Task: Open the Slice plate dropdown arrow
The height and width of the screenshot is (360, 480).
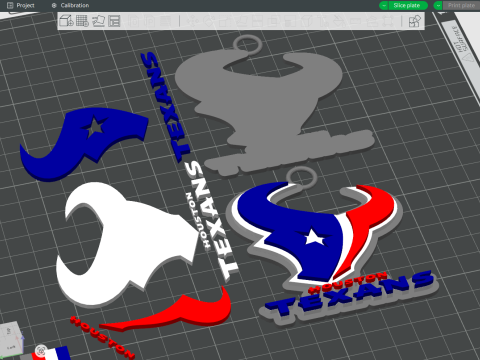Action: [x=384, y=5]
